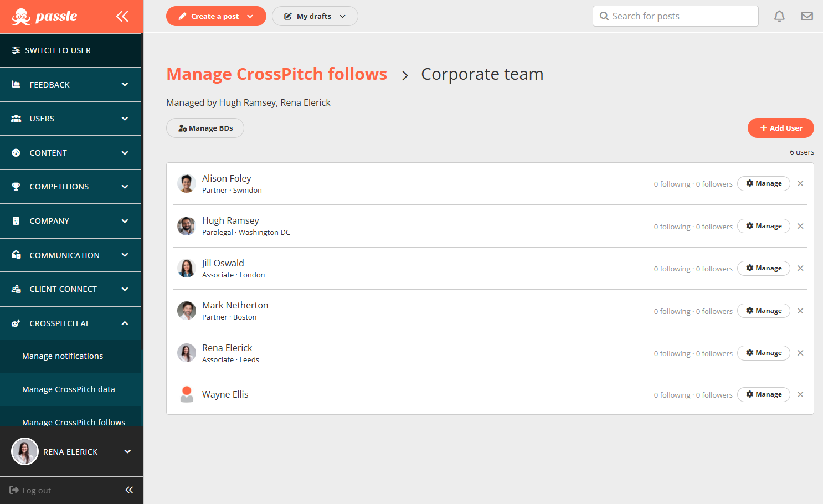Click the search magnifier icon
The height and width of the screenshot is (504, 823).
604,16
